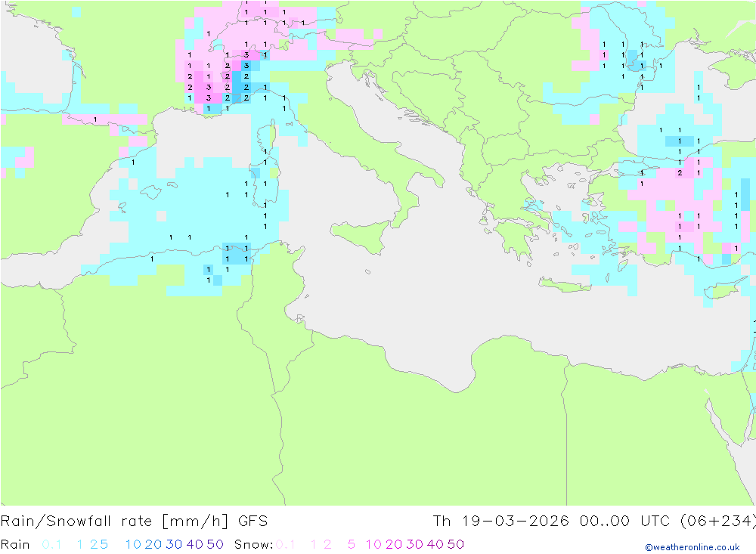756x554 pixels.
Task: Click the island of Corsica on map
Action: tap(267, 137)
